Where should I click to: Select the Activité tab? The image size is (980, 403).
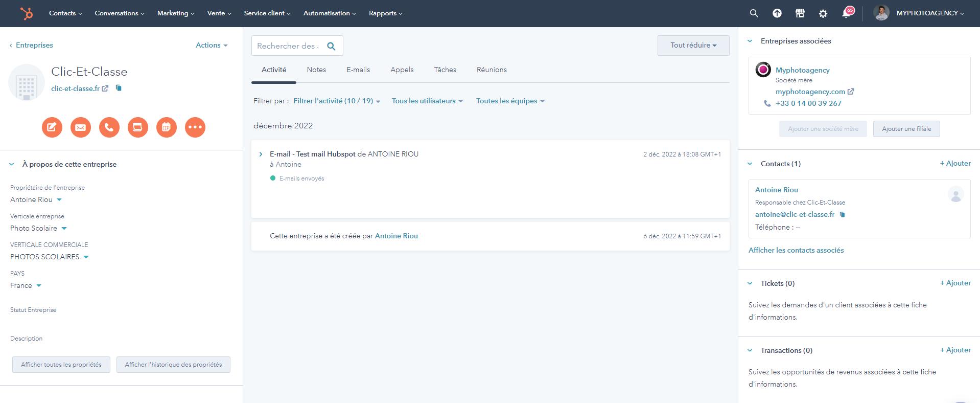pyautogui.click(x=274, y=70)
